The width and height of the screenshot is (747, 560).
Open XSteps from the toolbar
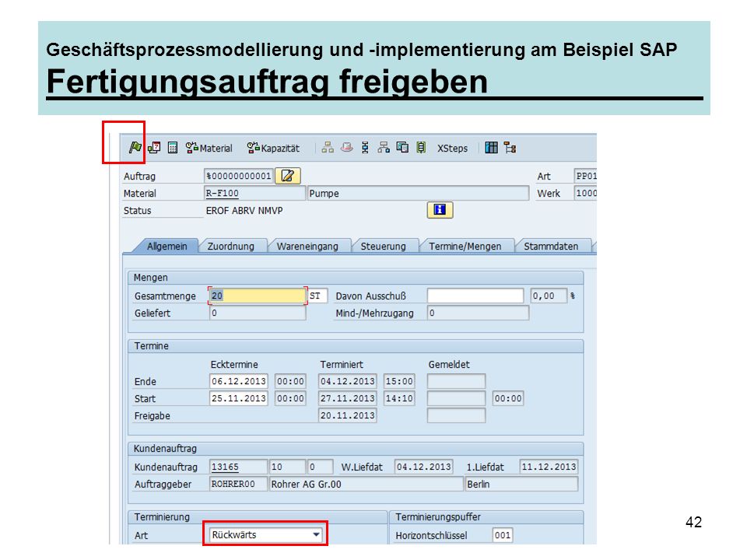click(452, 148)
